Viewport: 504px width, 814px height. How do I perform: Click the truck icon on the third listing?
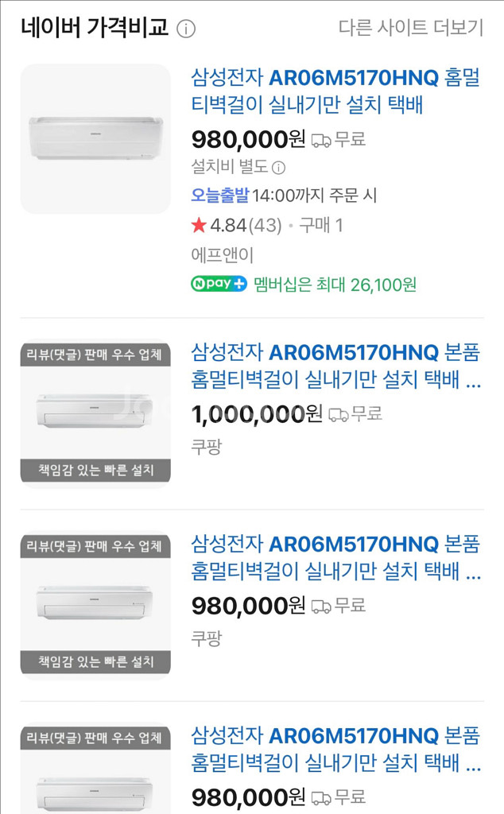(321, 607)
